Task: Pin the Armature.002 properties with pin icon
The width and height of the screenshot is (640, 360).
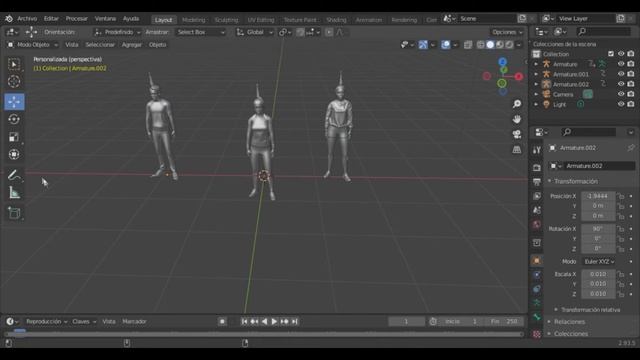Action: (631, 148)
